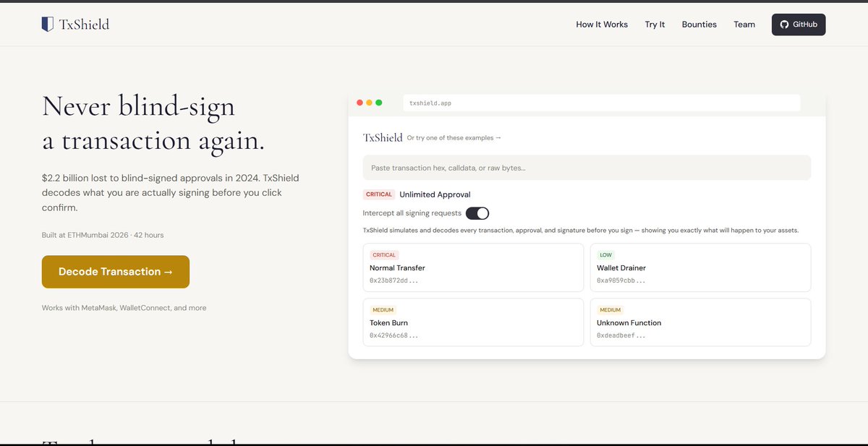The image size is (868, 446).
Task: Select the Wallet Drainer example card
Action: pyautogui.click(x=700, y=267)
